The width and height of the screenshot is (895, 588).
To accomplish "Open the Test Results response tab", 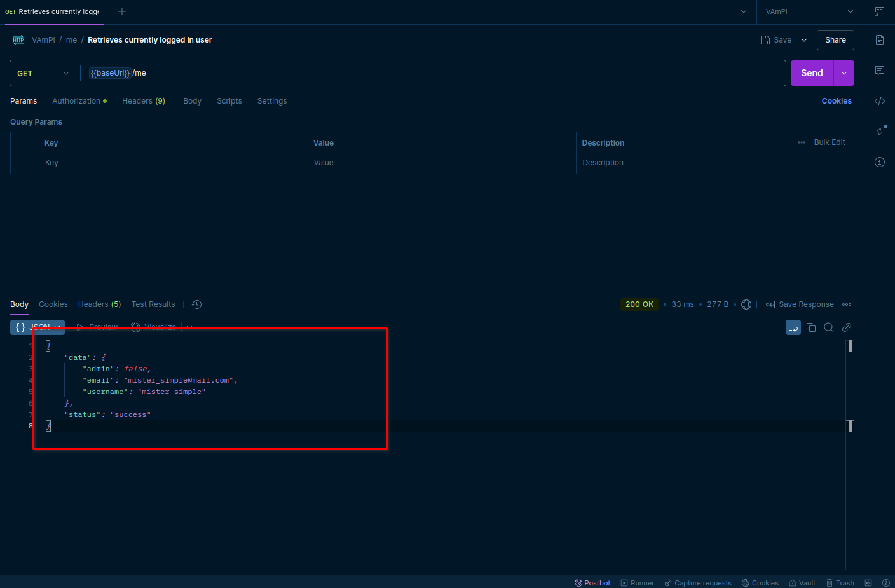I will [x=153, y=304].
